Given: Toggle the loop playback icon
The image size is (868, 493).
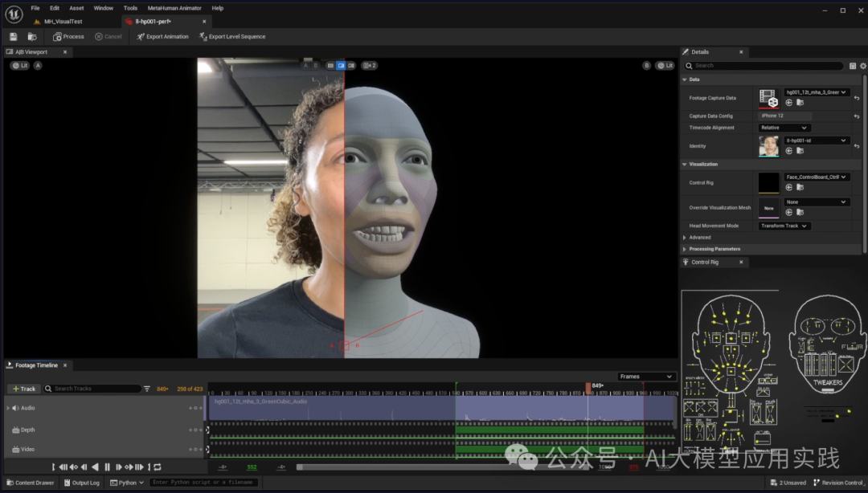Looking at the screenshot, I should pyautogui.click(x=158, y=467).
